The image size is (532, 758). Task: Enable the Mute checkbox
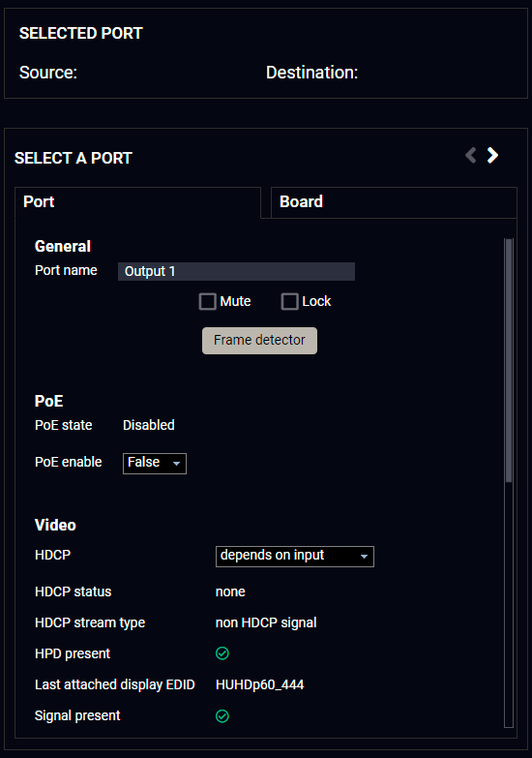pyautogui.click(x=208, y=302)
